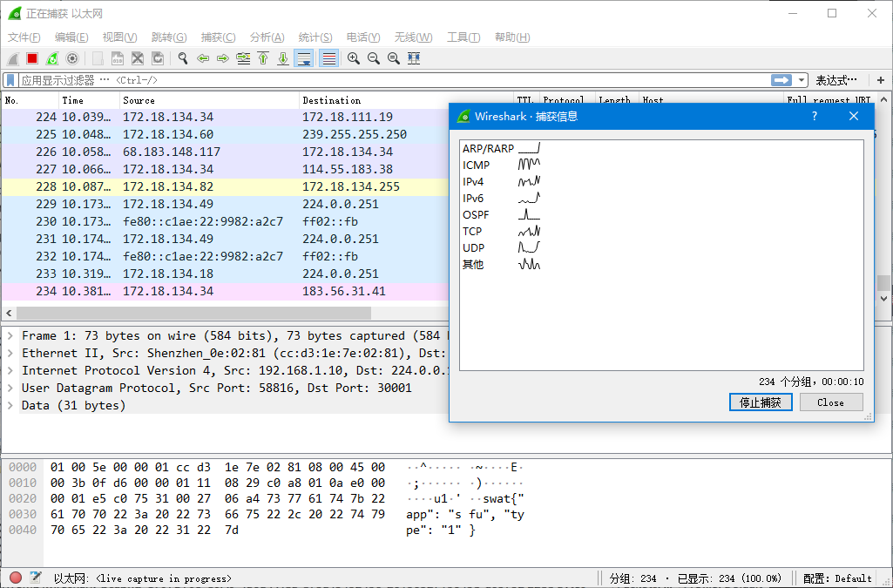The width and height of the screenshot is (893, 588).
Task: Reload the capture file icon
Action: (157, 58)
